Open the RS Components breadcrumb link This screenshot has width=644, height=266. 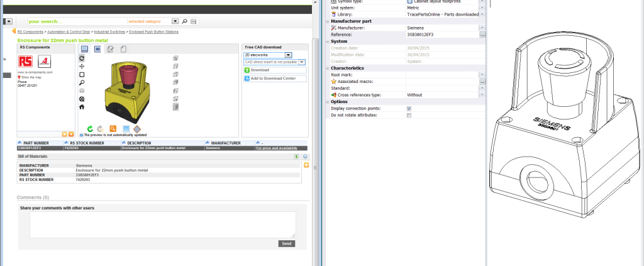coord(30,31)
